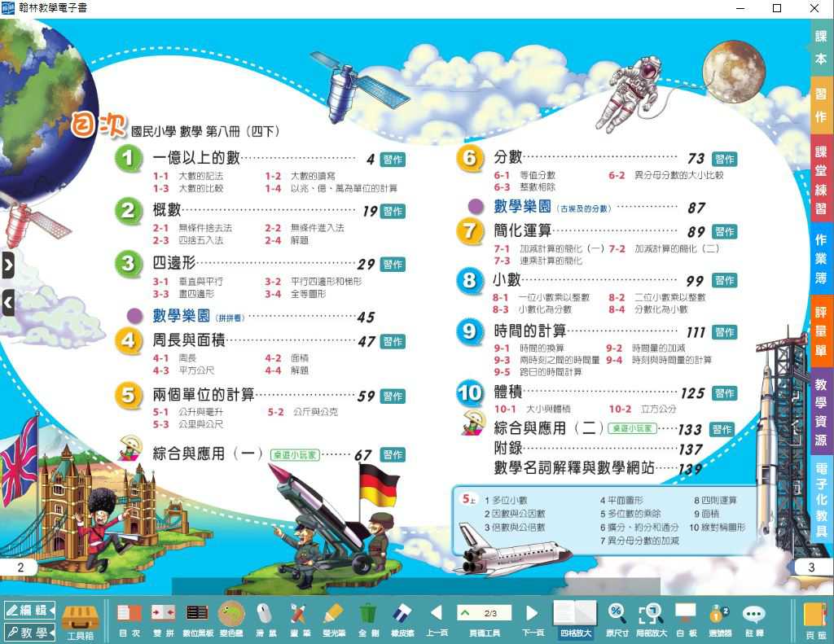Click 習作 button beside 簡化運算

pos(724,232)
